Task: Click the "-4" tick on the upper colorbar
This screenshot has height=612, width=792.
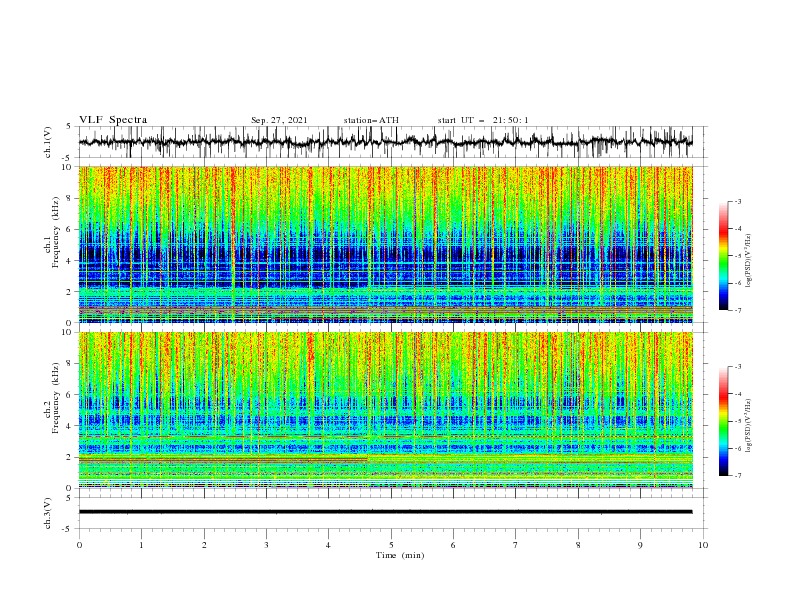Action: [x=737, y=229]
